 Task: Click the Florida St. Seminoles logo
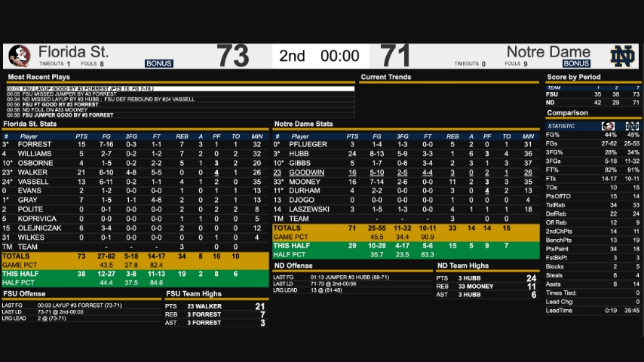coord(19,56)
